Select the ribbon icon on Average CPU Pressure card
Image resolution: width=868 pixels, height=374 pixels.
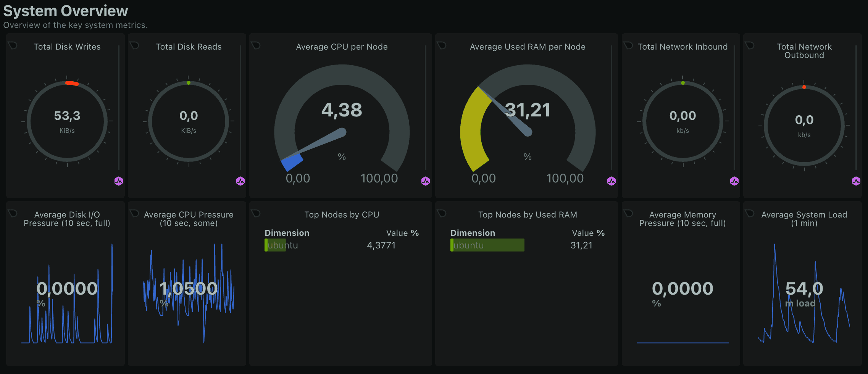pos(135,213)
